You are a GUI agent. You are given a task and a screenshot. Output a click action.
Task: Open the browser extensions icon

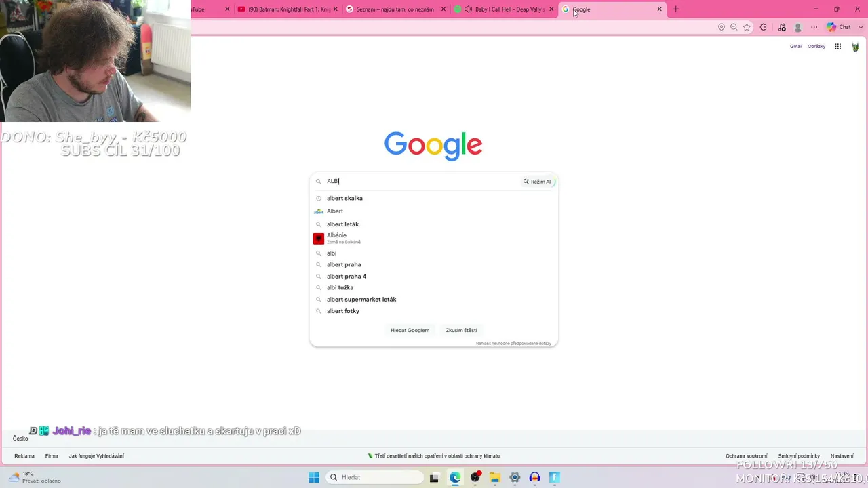(x=764, y=27)
